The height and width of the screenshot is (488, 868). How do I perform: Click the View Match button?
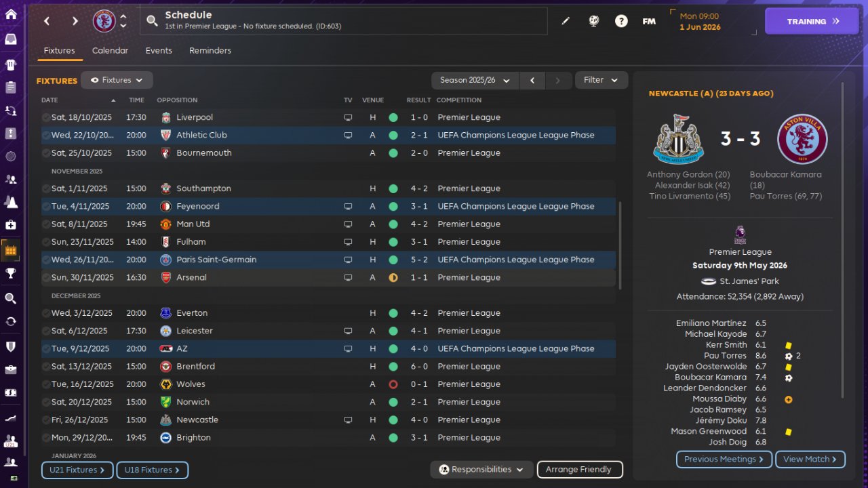[x=810, y=460]
